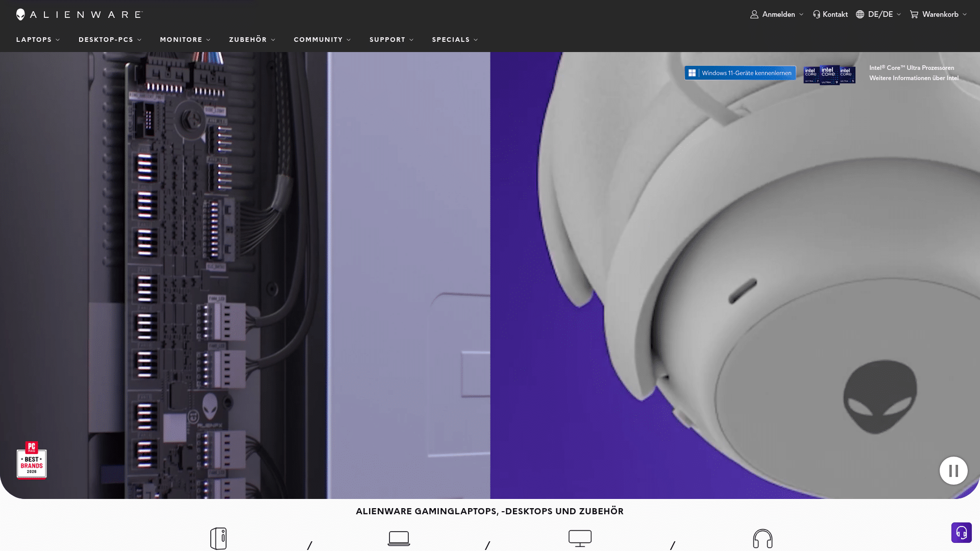Select the desktop tower PC category icon
Image resolution: width=980 pixels, height=551 pixels.
coord(218,538)
